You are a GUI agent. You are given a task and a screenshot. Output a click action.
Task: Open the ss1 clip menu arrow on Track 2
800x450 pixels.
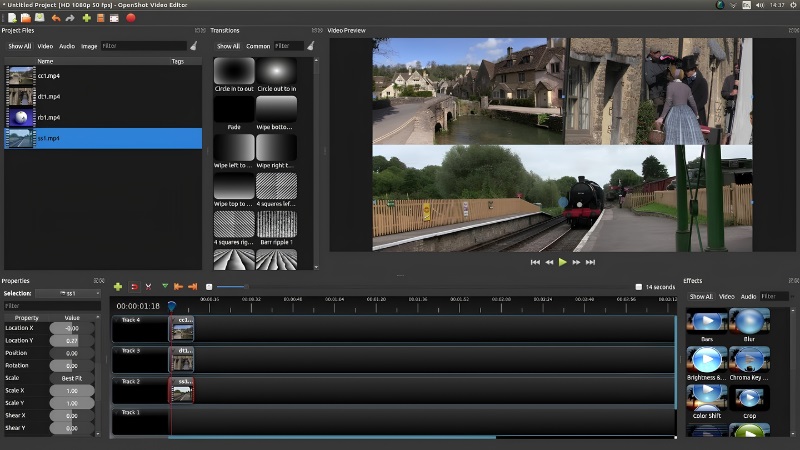[175, 381]
